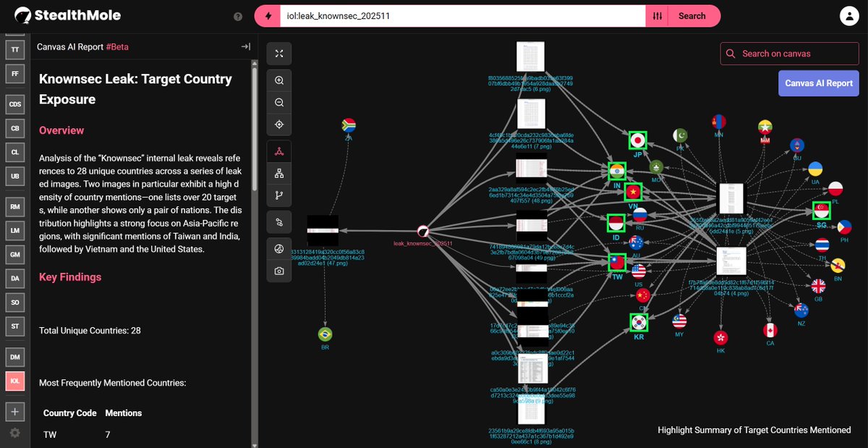Click the Search on canvas input field
Viewport: 868px width, 448px height.
788,53
